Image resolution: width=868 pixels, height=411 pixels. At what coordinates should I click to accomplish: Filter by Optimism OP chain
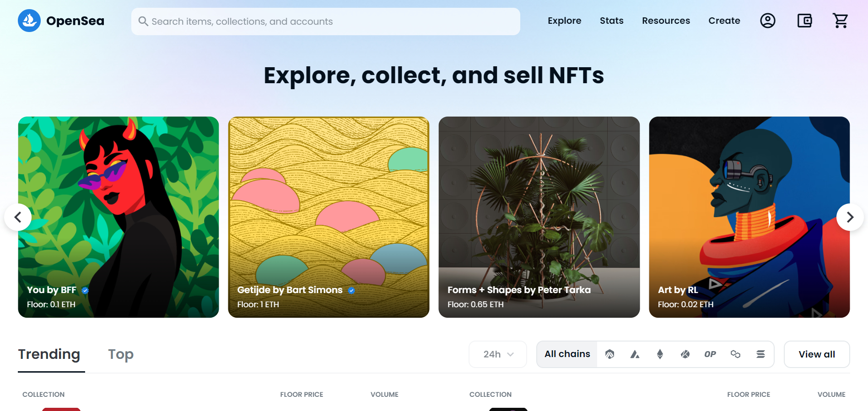click(710, 354)
